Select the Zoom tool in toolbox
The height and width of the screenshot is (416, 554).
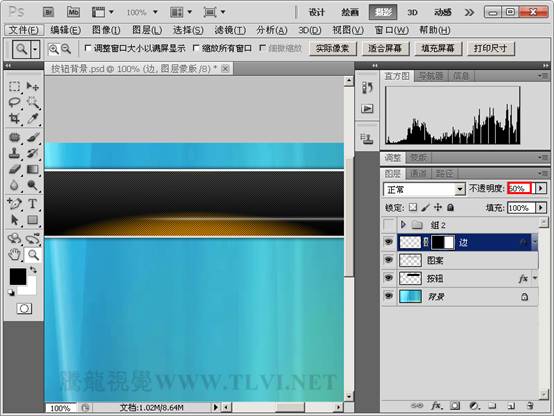click(33, 254)
